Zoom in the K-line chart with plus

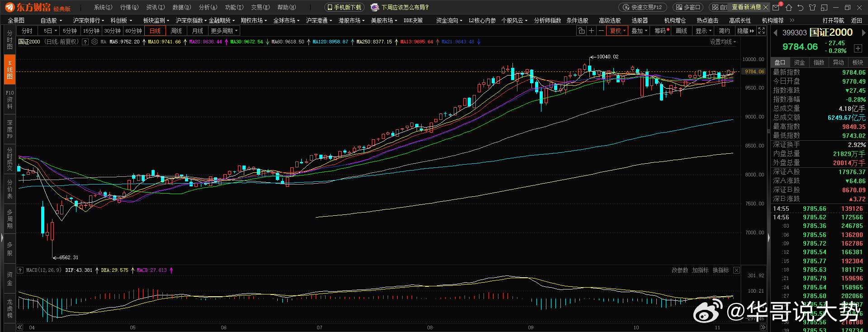tap(591, 31)
